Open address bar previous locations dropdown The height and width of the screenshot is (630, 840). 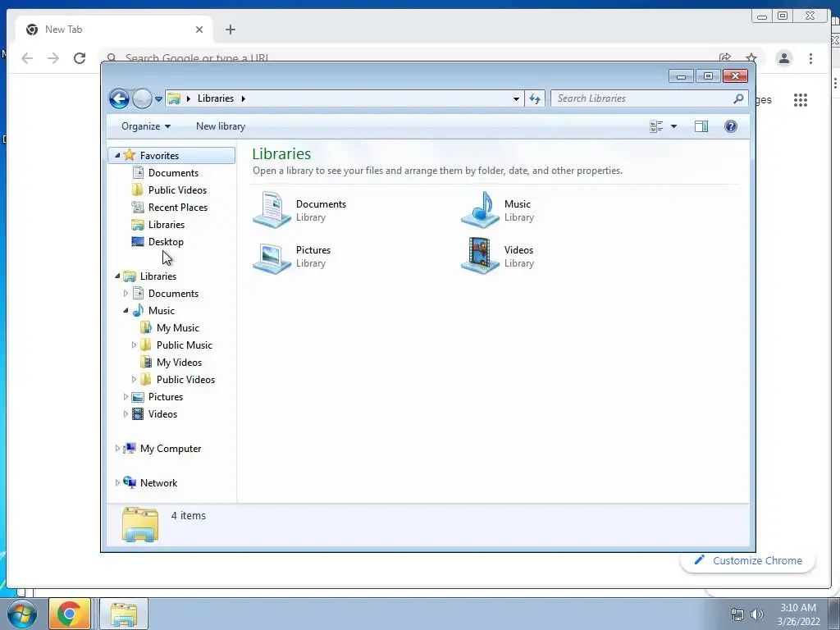516,98
